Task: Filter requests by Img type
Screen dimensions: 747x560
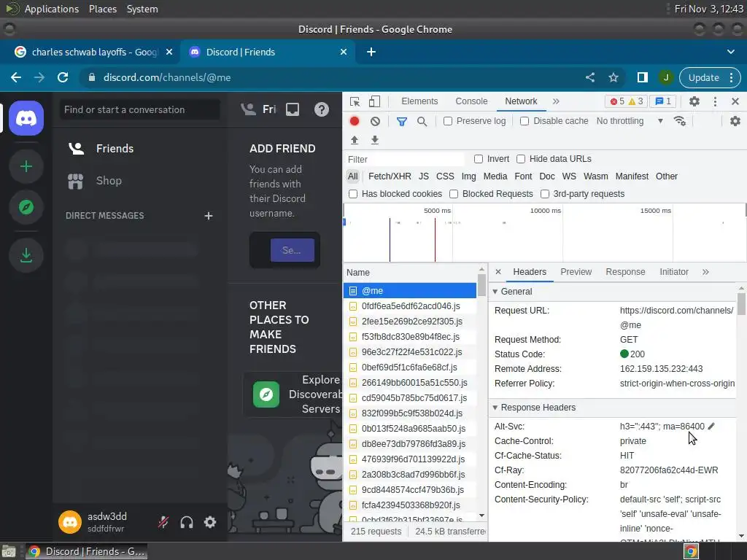Action: pos(469,176)
